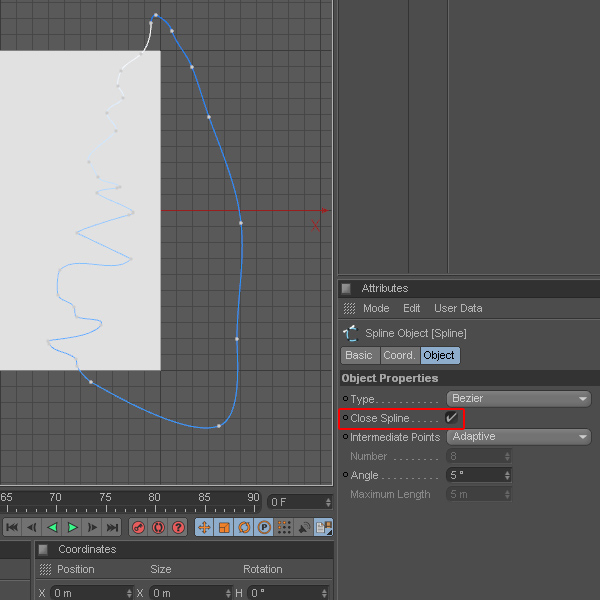Click the hatched icon beside Mode

tap(349, 308)
